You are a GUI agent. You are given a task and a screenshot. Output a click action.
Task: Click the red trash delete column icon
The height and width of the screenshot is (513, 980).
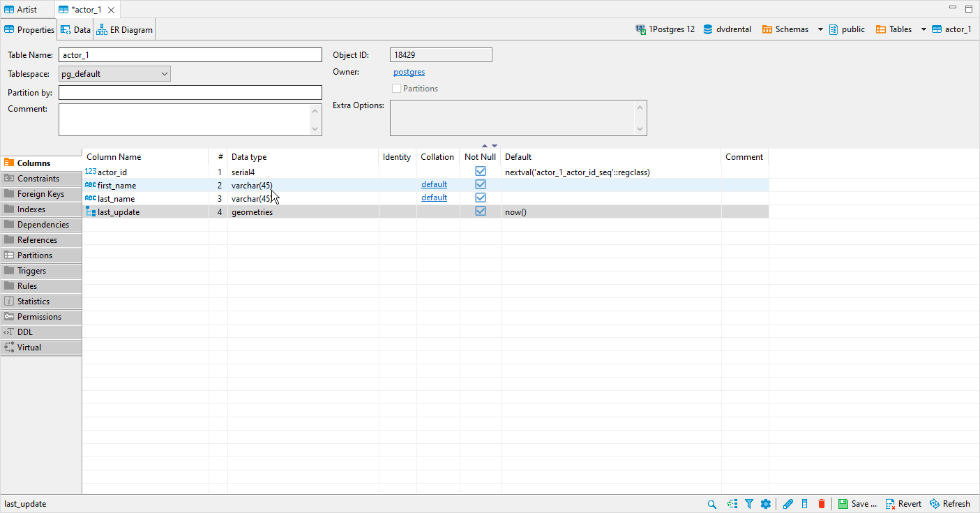tap(822, 504)
